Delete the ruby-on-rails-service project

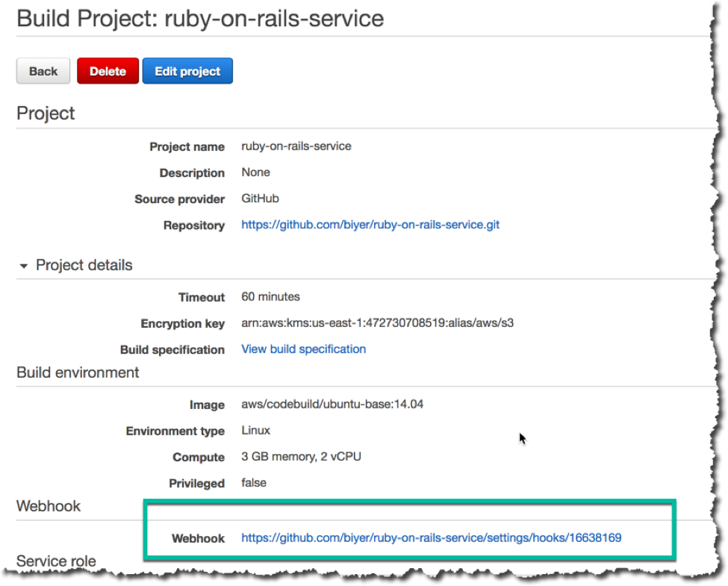(x=108, y=71)
